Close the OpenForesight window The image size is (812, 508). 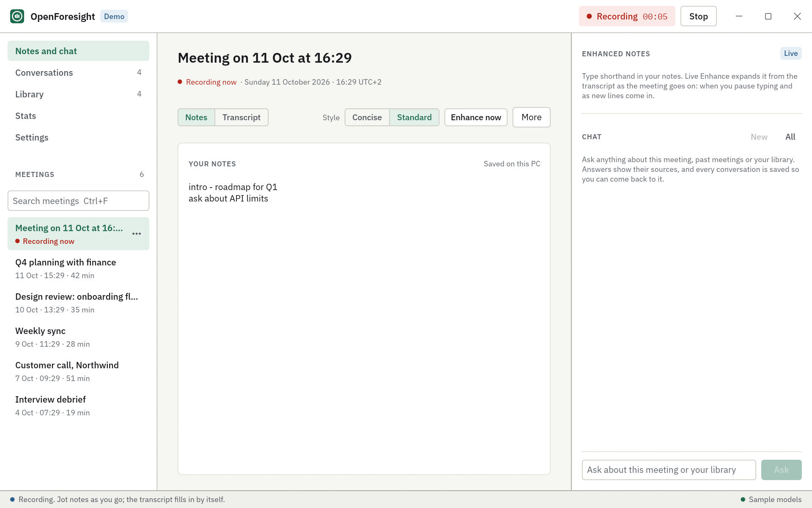(797, 16)
